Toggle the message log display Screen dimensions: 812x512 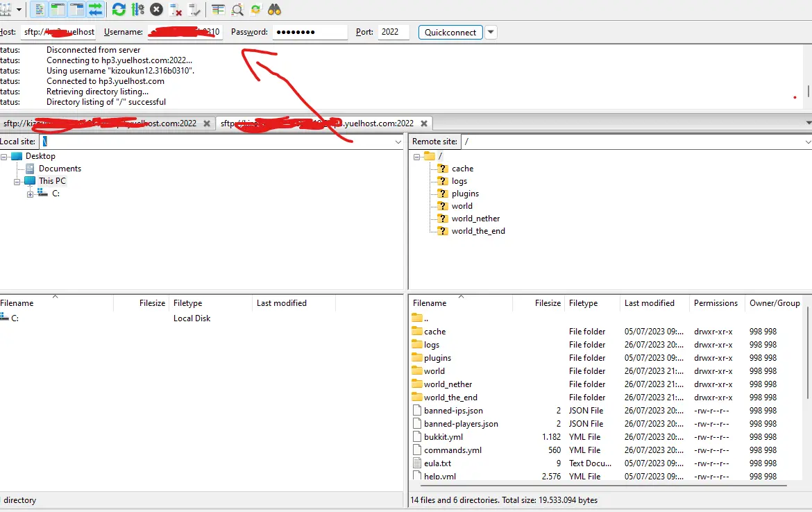pos(40,10)
